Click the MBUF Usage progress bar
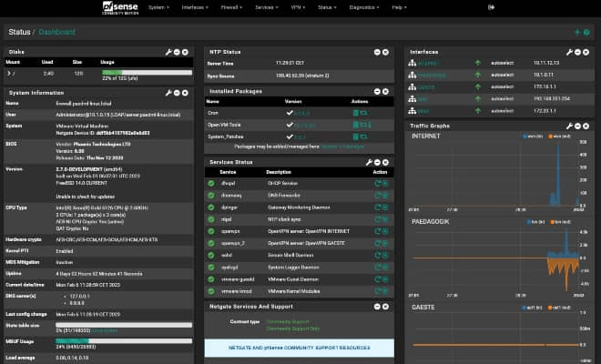Viewport: 601px width, 364px height. pos(124,341)
